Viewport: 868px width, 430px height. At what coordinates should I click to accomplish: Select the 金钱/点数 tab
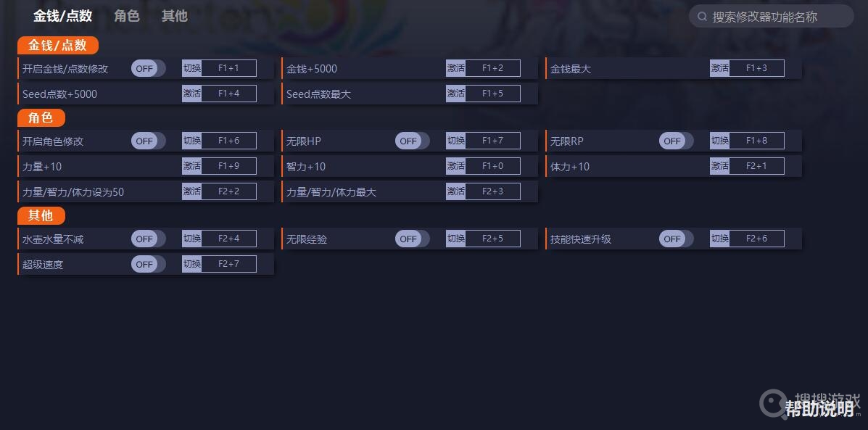pyautogui.click(x=63, y=16)
